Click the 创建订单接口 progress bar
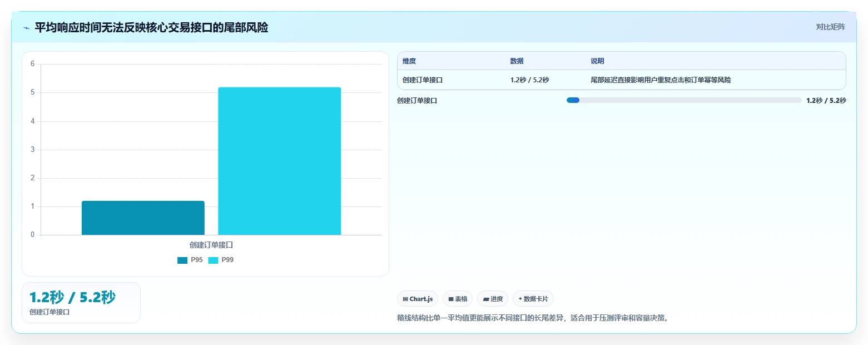868x345 pixels. click(x=684, y=100)
